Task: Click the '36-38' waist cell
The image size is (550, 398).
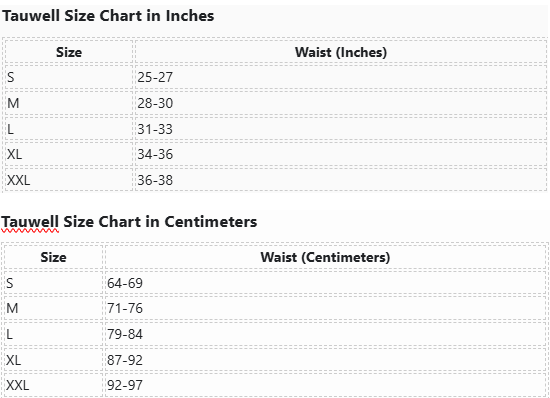Action: [341, 180]
